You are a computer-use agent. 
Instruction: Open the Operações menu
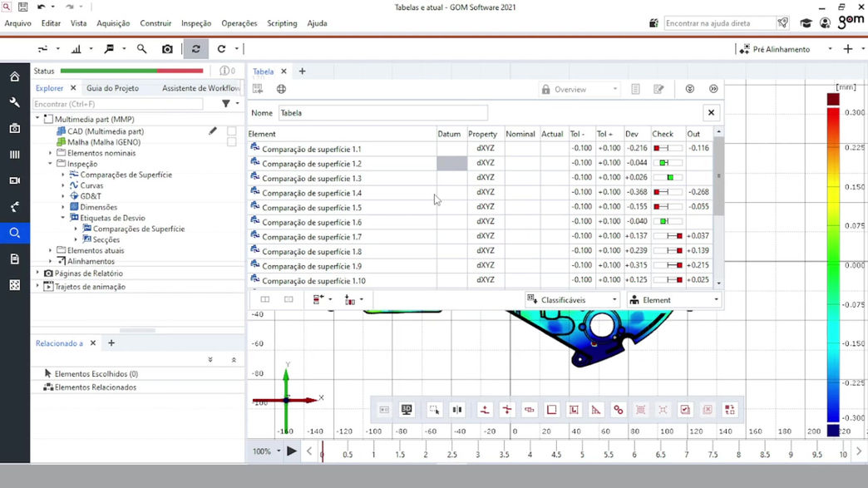(x=239, y=23)
